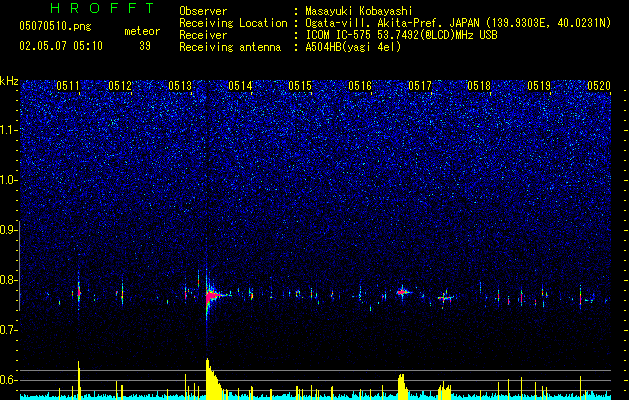This screenshot has width=629, height=400.
Task: Click the 0.8 kHz axis label
Action: pyautogui.click(x=9, y=280)
